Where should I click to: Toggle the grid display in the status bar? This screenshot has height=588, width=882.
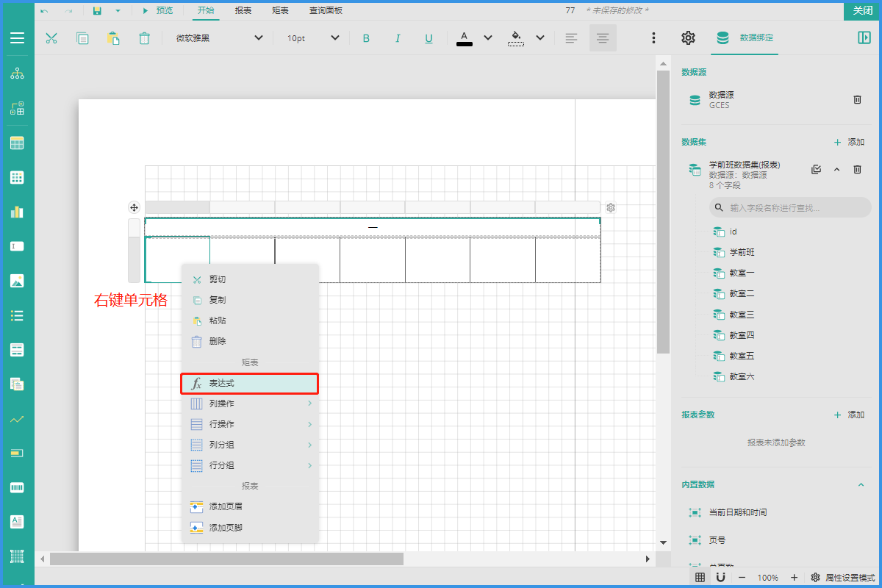pyautogui.click(x=700, y=578)
